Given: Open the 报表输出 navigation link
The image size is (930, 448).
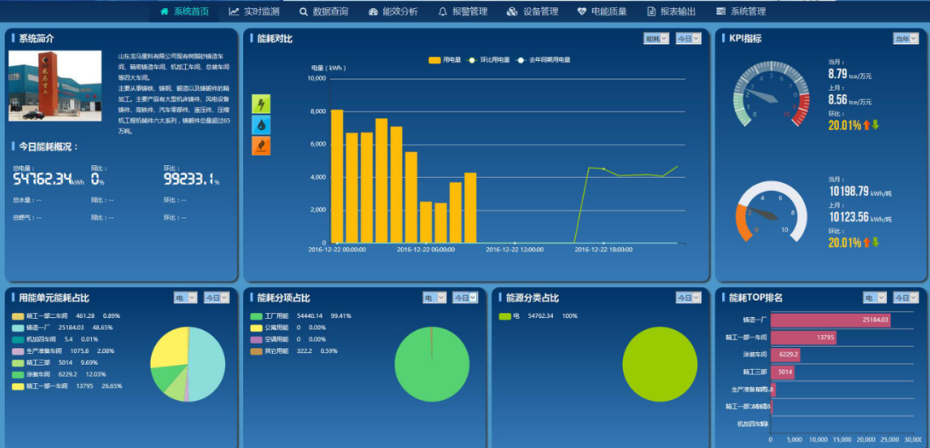Looking at the screenshot, I should [672, 12].
